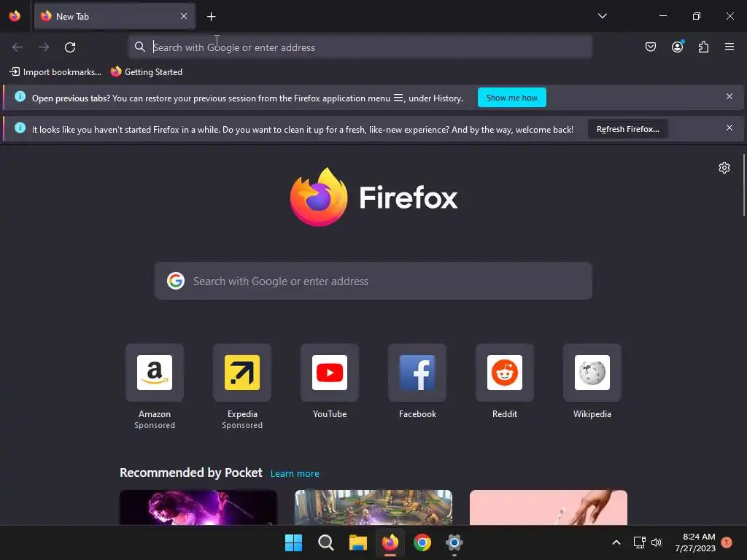This screenshot has height=560, width=747.
Task: Click the Firefox logo on page
Action: (x=374, y=197)
